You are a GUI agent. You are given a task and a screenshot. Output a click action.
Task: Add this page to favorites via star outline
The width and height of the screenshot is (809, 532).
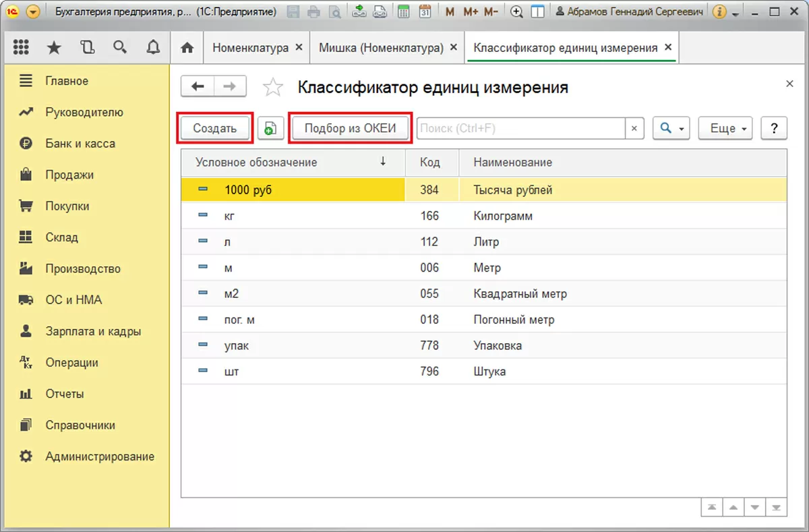pyautogui.click(x=273, y=87)
